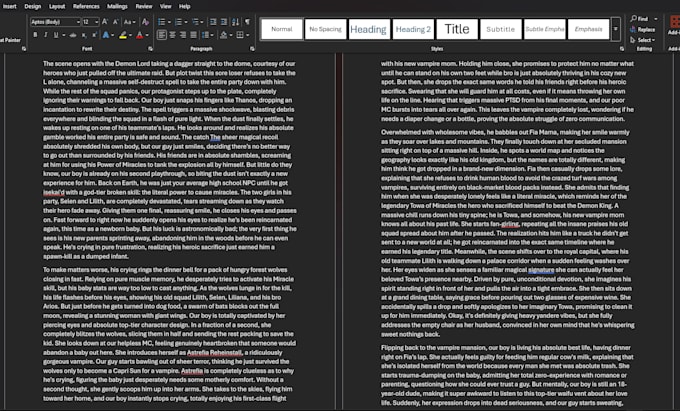Expand the underline style dropdown arrow
Screen dimensions: 680x411
tap(64, 35)
